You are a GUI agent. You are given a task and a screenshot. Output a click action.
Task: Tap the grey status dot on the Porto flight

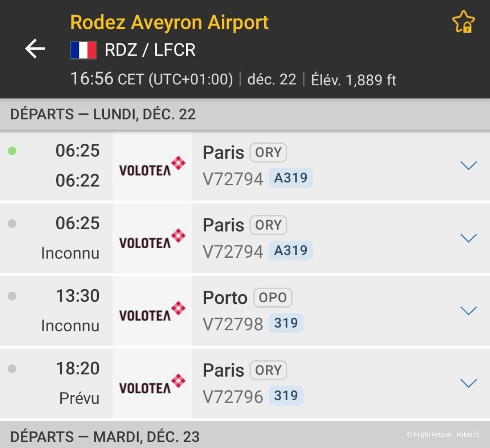[12, 296]
